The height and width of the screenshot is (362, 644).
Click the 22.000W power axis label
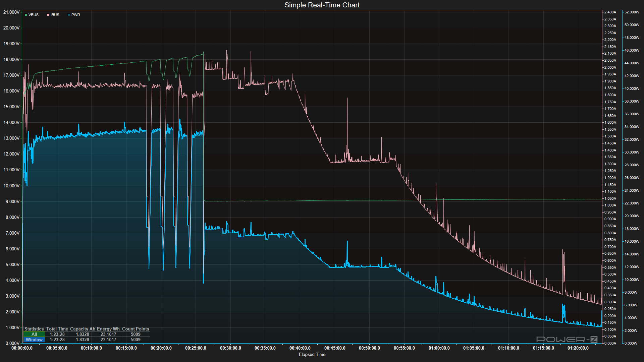tap(632, 203)
